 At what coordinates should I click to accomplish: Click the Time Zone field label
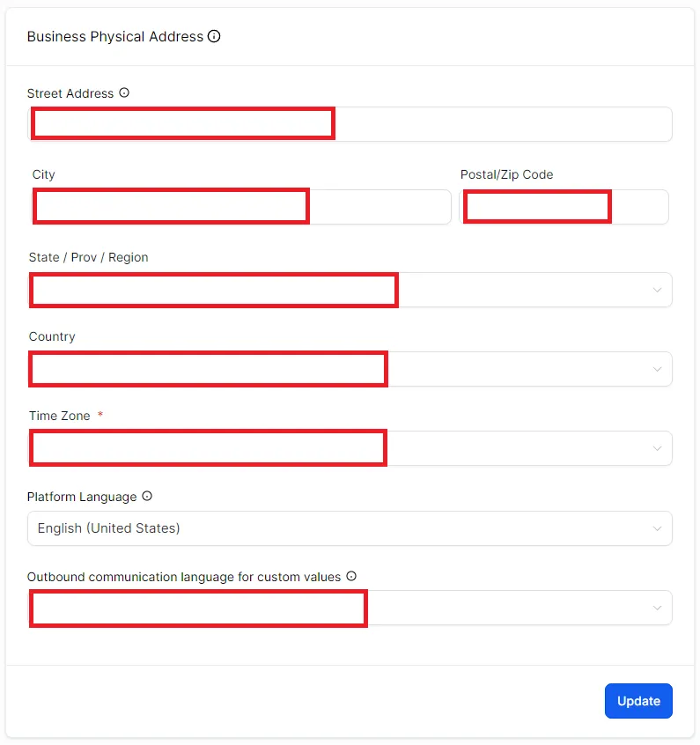pyautogui.click(x=59, y=416)
